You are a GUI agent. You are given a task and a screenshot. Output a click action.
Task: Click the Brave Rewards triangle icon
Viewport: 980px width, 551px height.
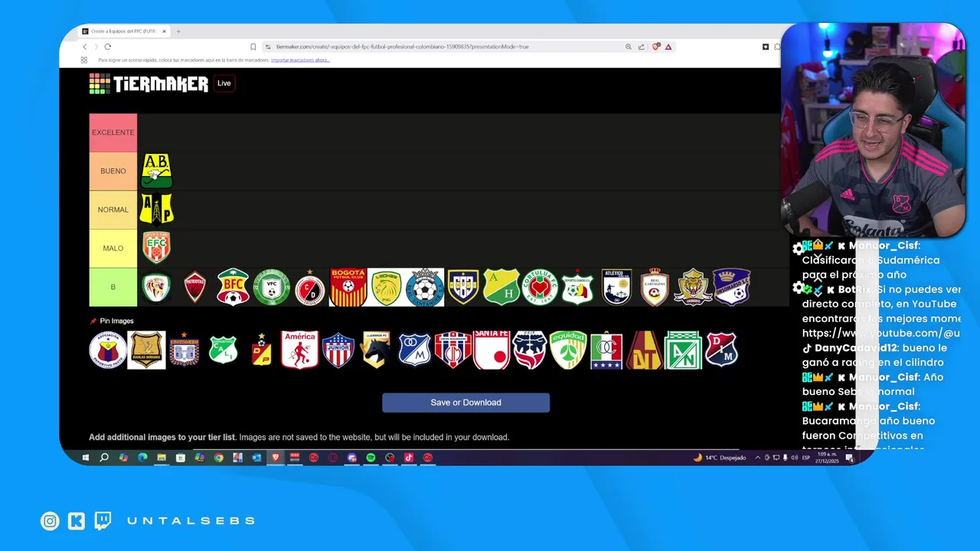668,47
